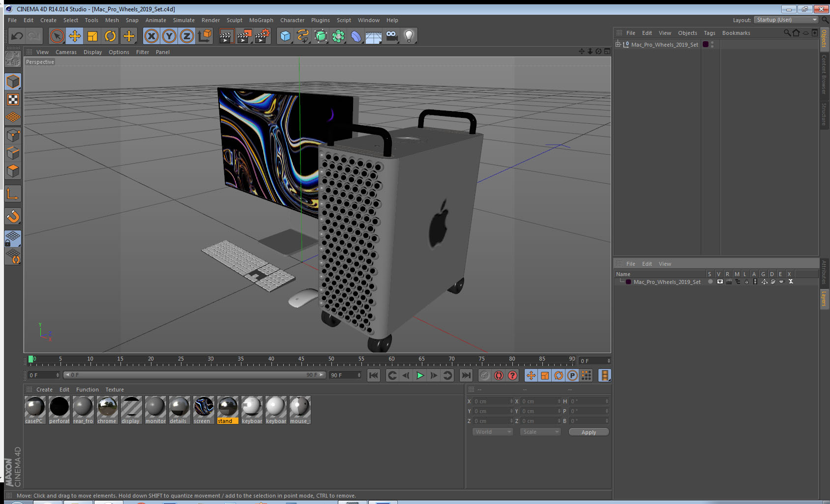Go to end of animation
The height and width of the screenshot is (504, 830).
466,375
